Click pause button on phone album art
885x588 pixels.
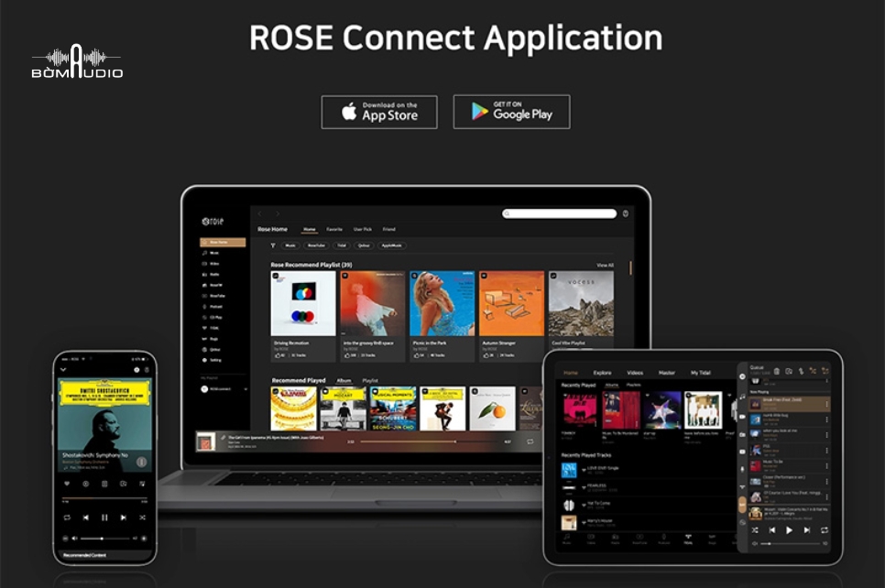[141, 462]
